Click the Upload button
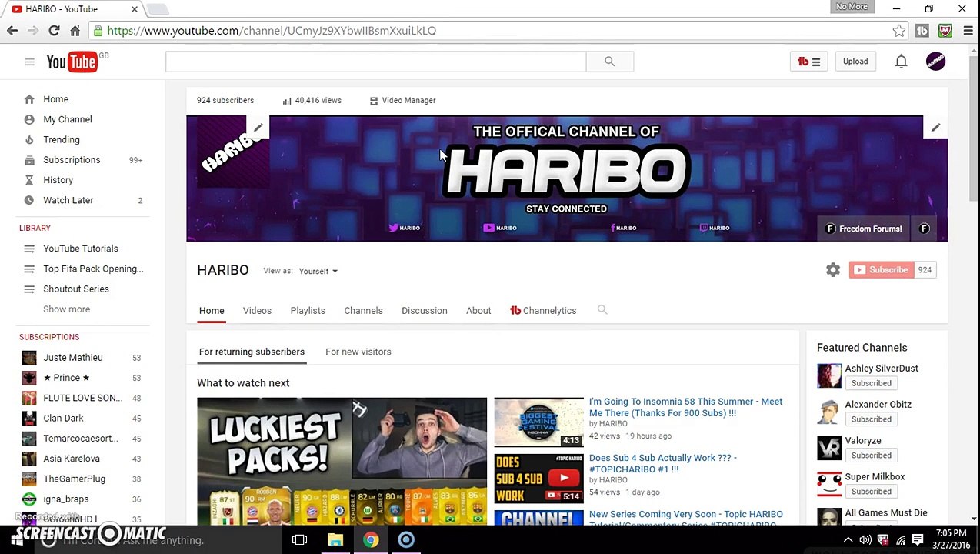Image resolution: width=980 pixels, height=554 pixels. 855,62
